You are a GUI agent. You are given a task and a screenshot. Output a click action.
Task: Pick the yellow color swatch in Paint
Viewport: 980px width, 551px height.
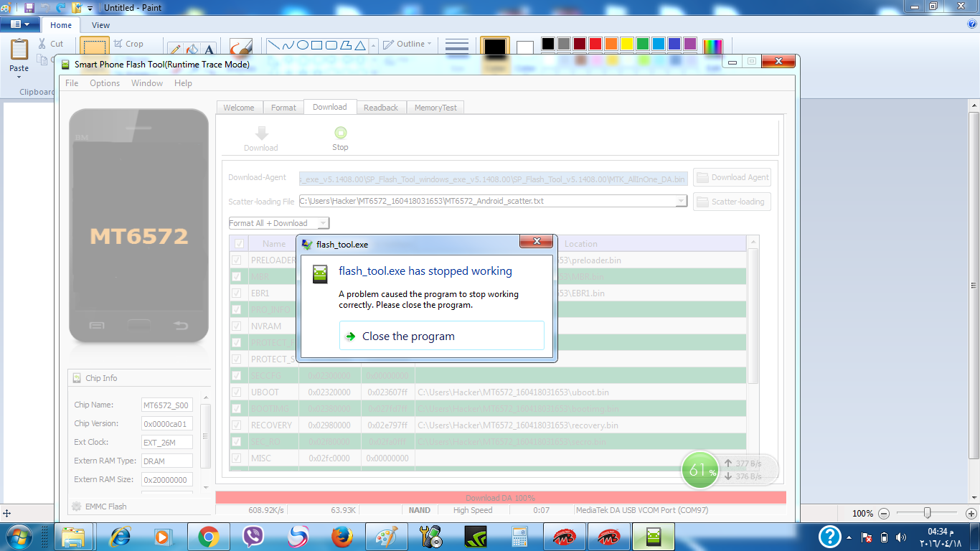[627, 44]
